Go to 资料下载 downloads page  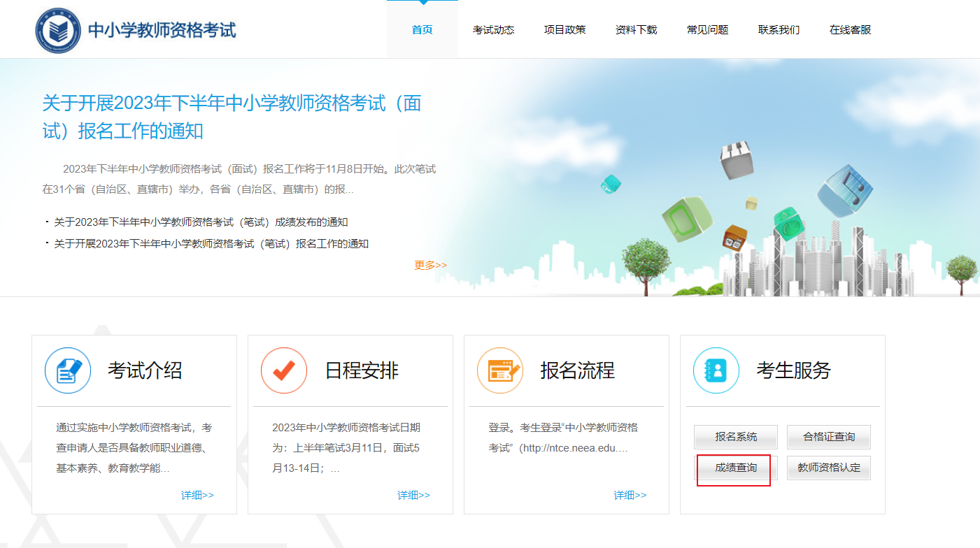(x=636, y=30)
